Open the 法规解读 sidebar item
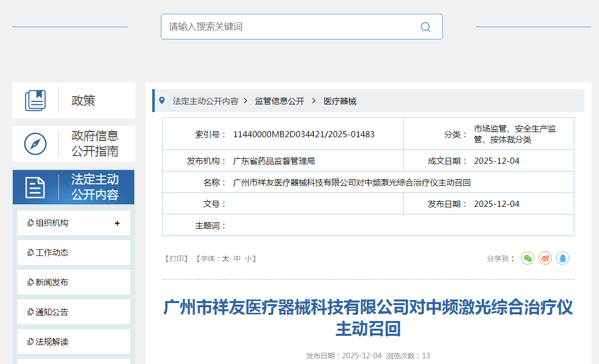This screenshot has height=364, width=599. [52, 342]
